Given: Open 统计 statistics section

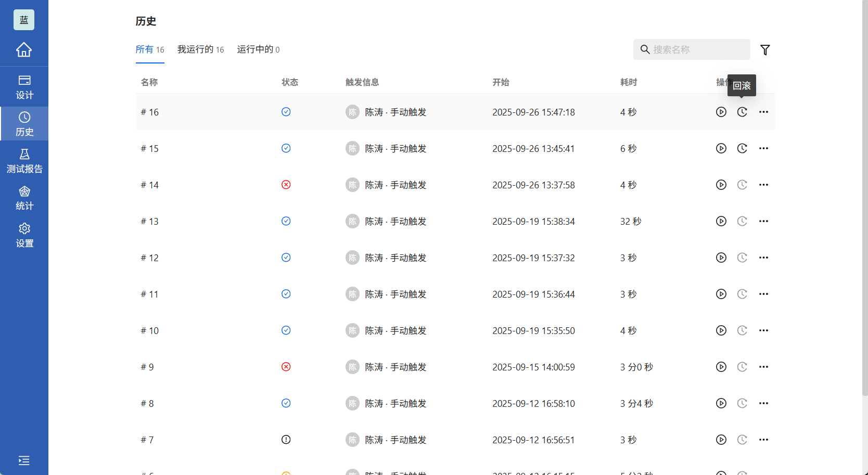Looking at the screenshot, I should (x=24, y=198).
